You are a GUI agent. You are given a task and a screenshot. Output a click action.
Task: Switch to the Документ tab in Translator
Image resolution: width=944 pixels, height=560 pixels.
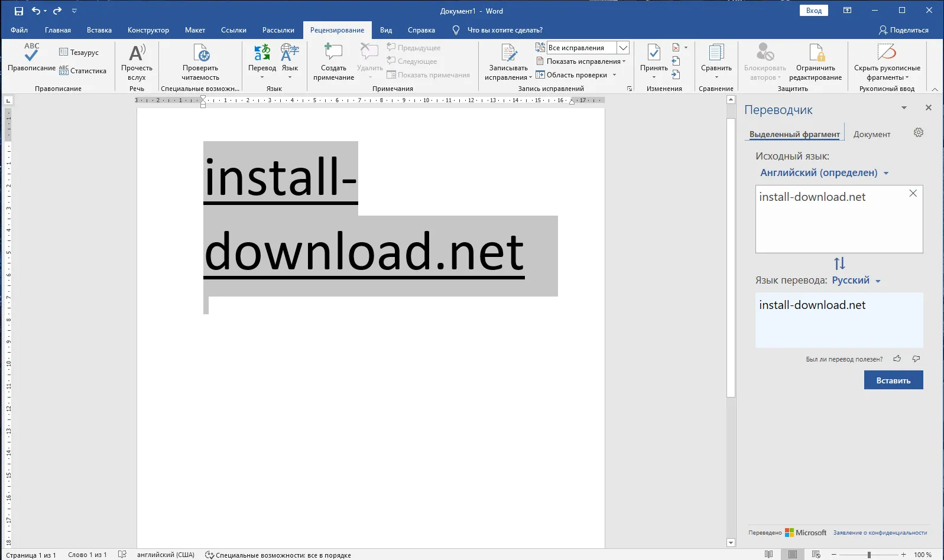coord(871,135)
